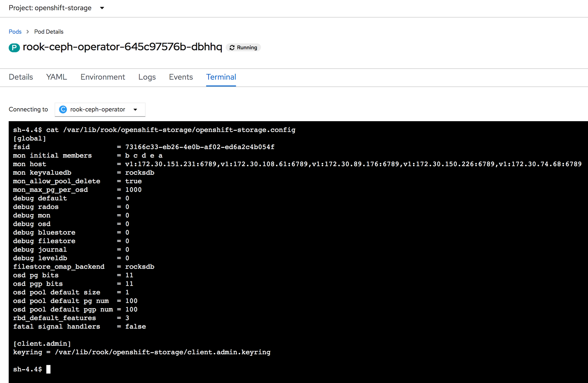The image size is (588, 383).
Task: Click the Pod Details breadcrumb text
Action: click(49, 32)
